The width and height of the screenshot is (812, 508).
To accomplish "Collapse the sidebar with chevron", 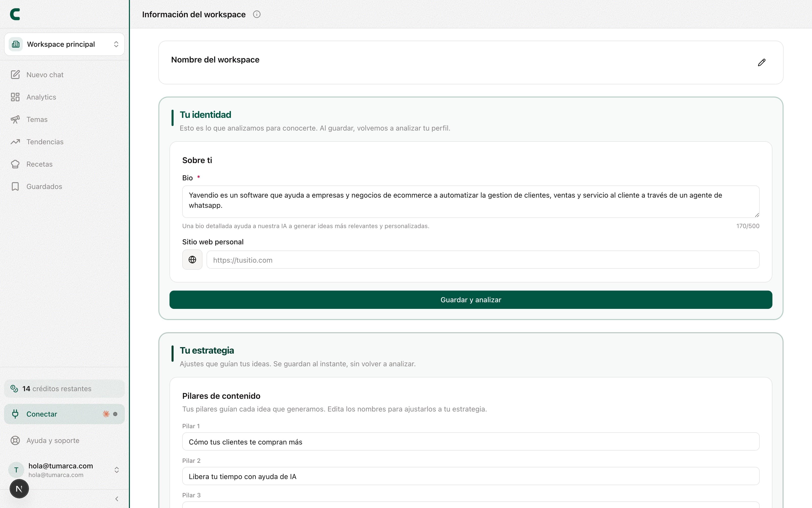I will [x=117, y=499].
